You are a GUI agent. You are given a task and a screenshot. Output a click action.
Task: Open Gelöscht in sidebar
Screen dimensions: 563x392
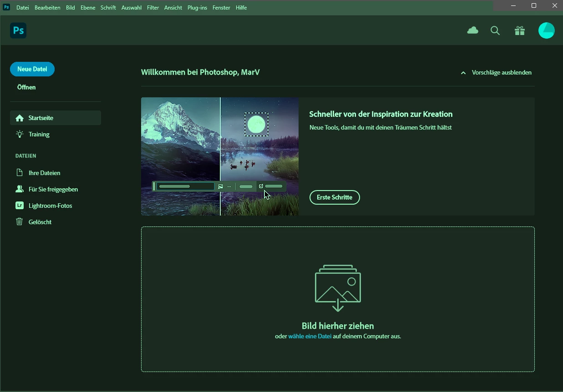[x=56, y=222]
